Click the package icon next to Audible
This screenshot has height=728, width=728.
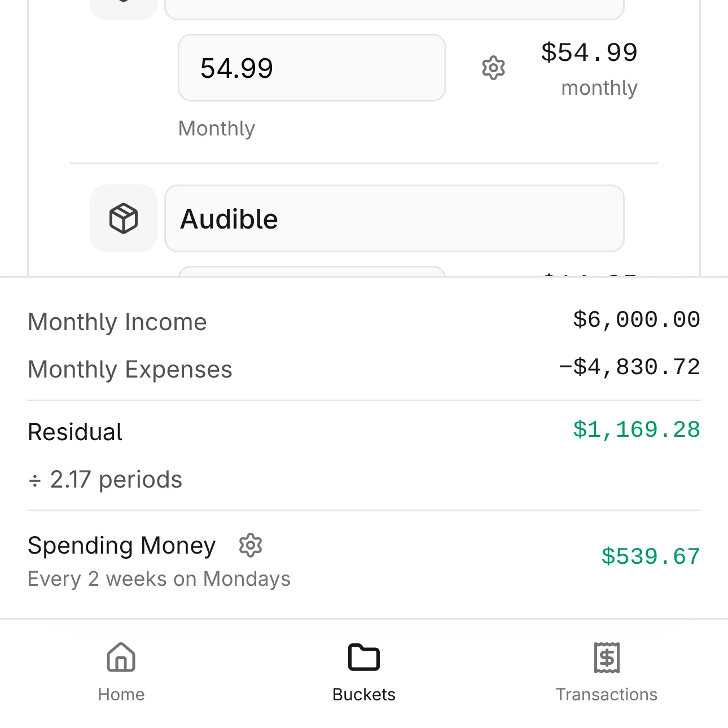pos(123,218)
